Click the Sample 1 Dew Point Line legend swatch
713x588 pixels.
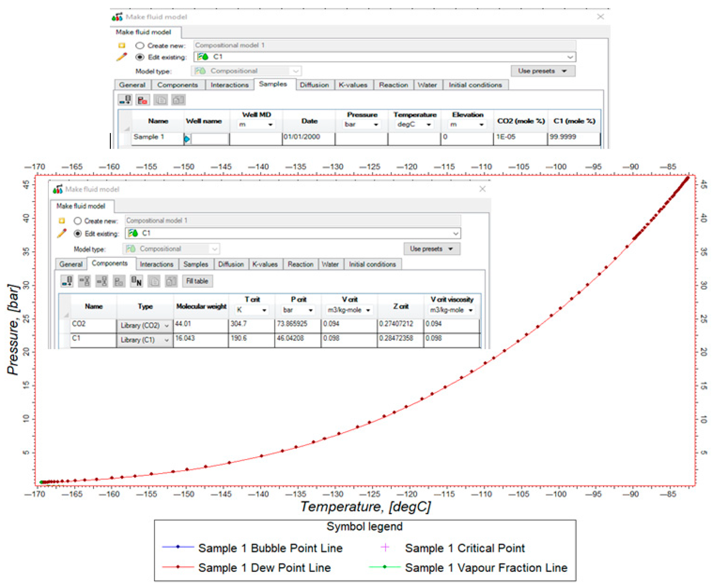tap(178, 567)
